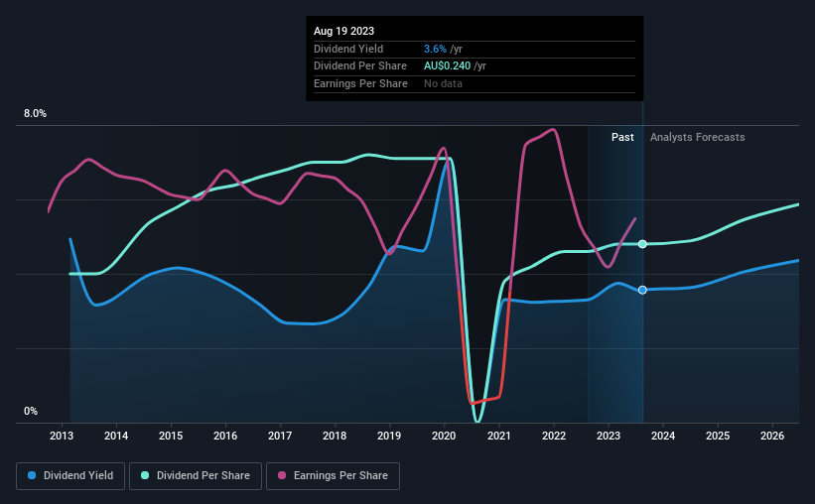The image size is (815, 504).
Task: Toggle the Dividend Yield legend button
Action: coord(70,476)
